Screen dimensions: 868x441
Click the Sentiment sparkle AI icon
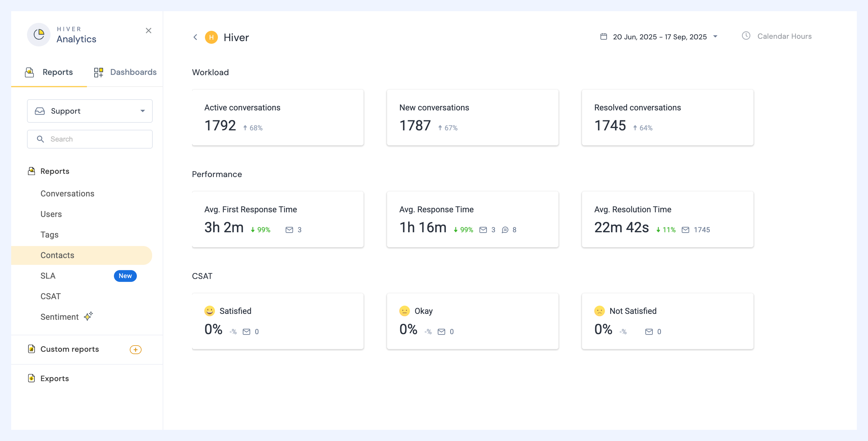coord(88,316)
